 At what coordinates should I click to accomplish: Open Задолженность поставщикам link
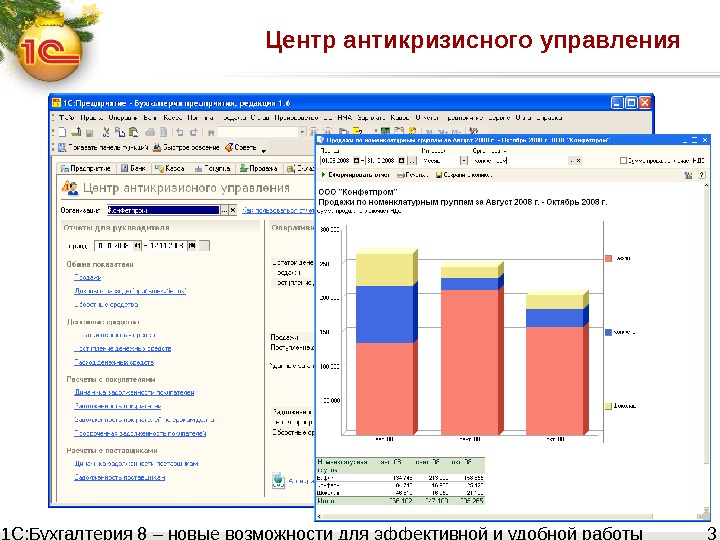pyautogui.click(x=119, y=478)
